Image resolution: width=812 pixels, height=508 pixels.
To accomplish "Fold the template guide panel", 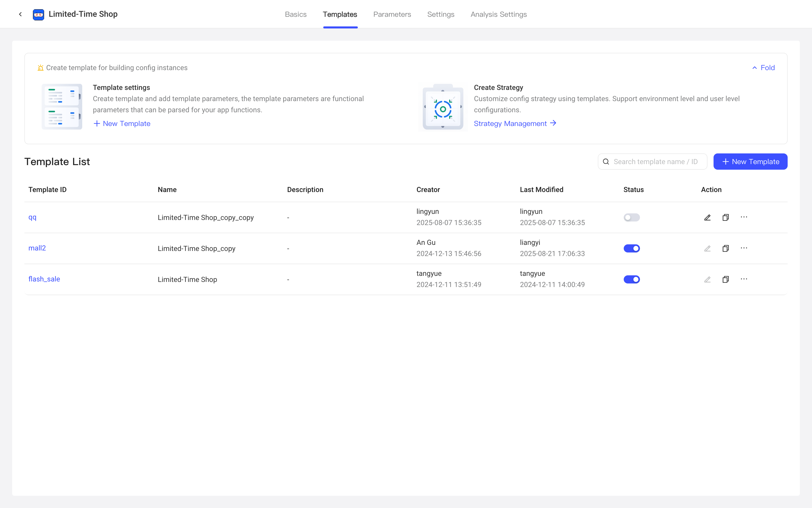I will (763, 68).
